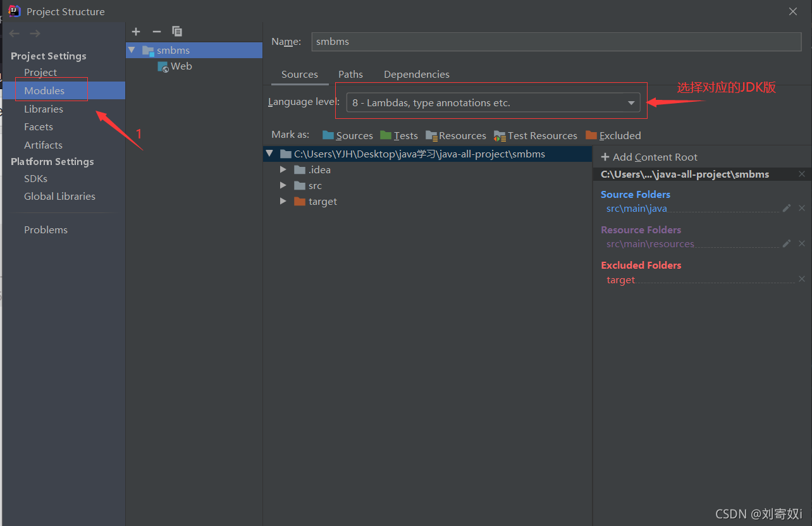This screenshot has height=526, width=812.
Task: Edit properties of src\main\resources folder
Action: [x=787, y=243]
